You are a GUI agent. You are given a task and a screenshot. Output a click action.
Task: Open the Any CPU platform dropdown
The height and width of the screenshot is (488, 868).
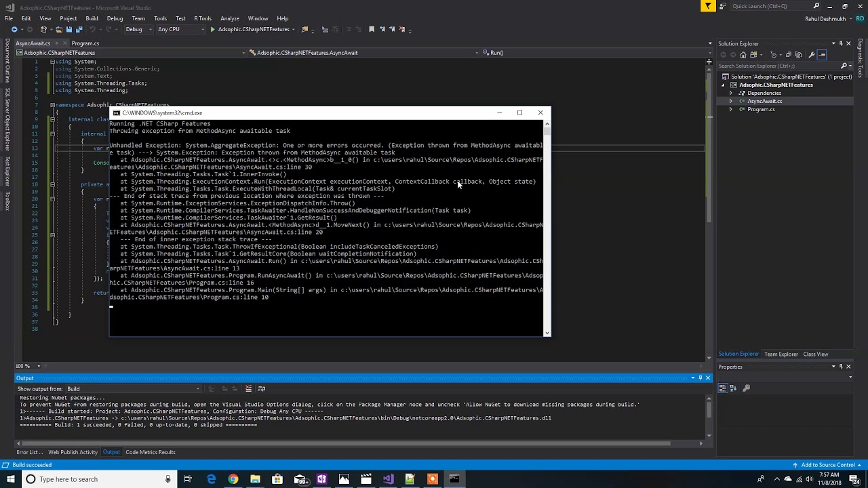[x=181, y=29]
